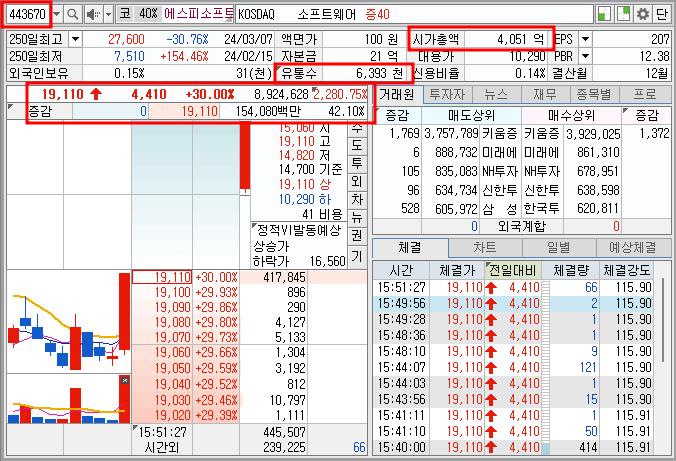Click the 시가총액 label
This screenshot has width=676, height=461.
(436, 40)
